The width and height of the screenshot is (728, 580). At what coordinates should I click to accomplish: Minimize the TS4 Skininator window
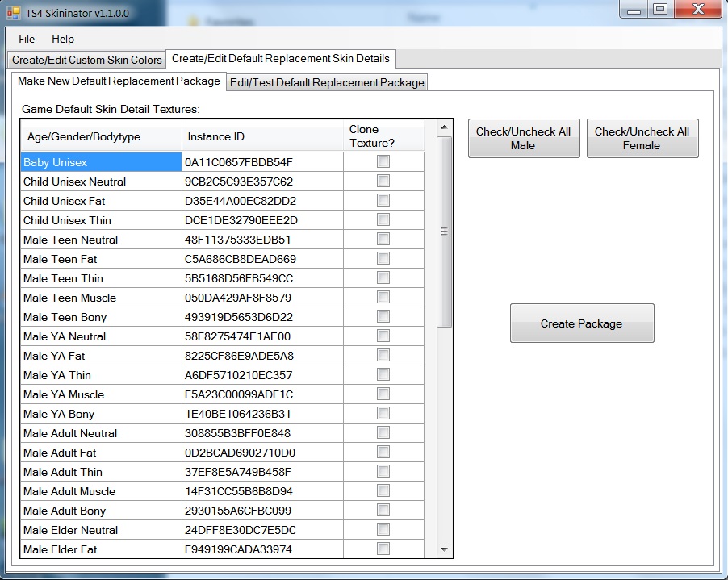coord(634,10)
